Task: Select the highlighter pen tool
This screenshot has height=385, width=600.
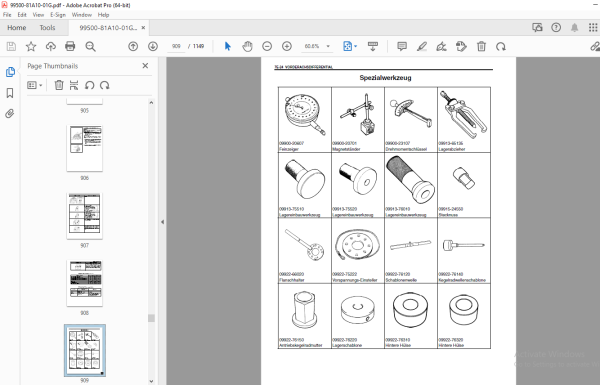Action: click(422, 46)
